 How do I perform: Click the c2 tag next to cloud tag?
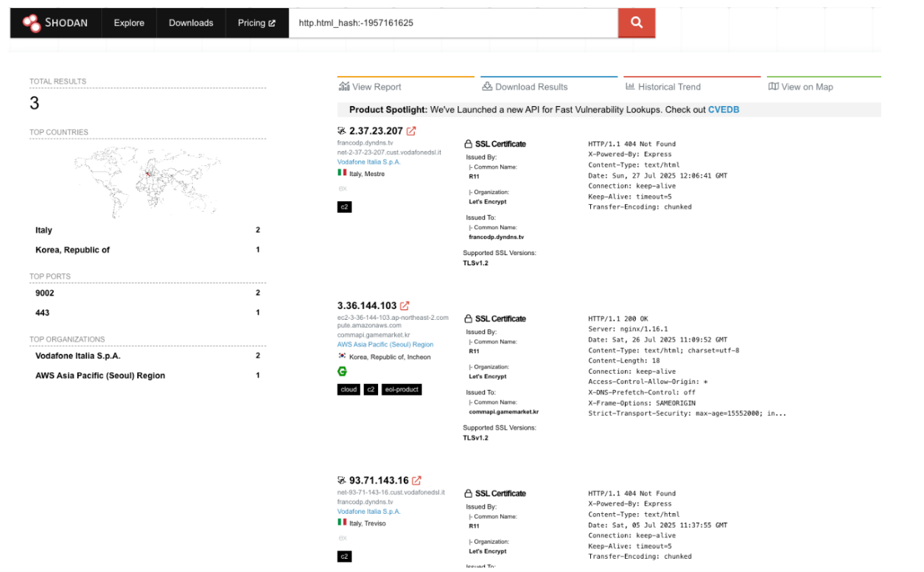(371, 389)
